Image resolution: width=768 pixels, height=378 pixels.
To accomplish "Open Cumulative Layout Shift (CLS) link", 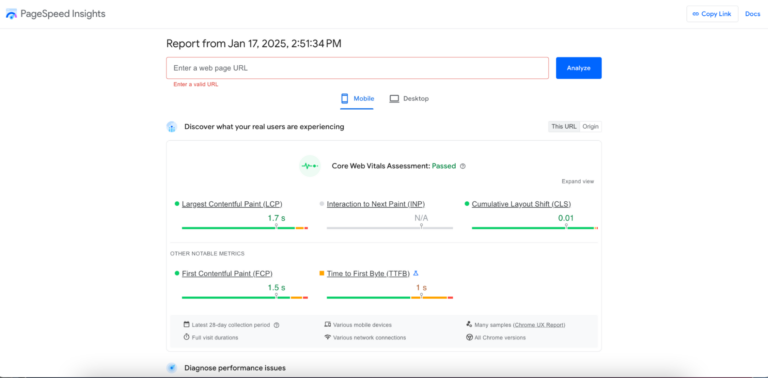I will pyautogui.click(x=521, y=204).
